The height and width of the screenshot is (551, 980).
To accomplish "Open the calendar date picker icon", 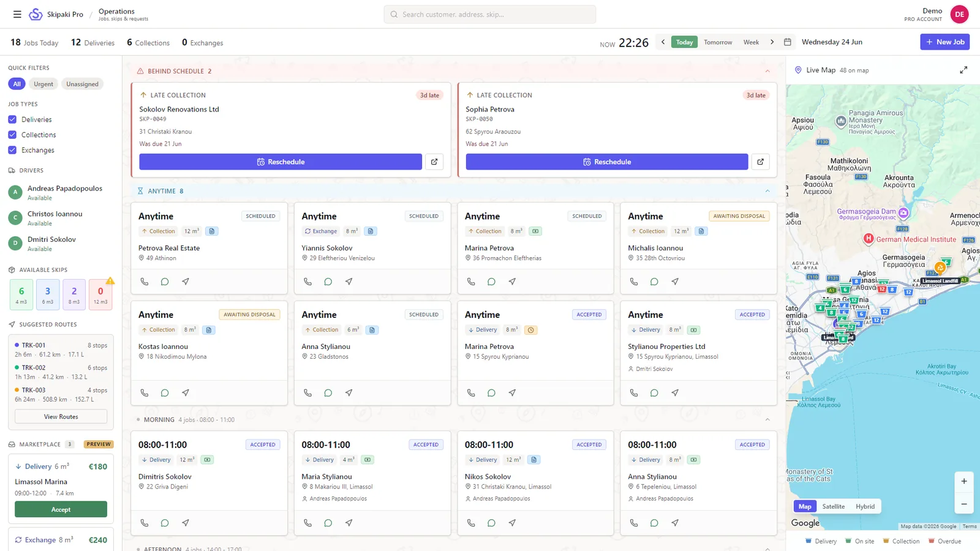I will [x=788, y=42].
